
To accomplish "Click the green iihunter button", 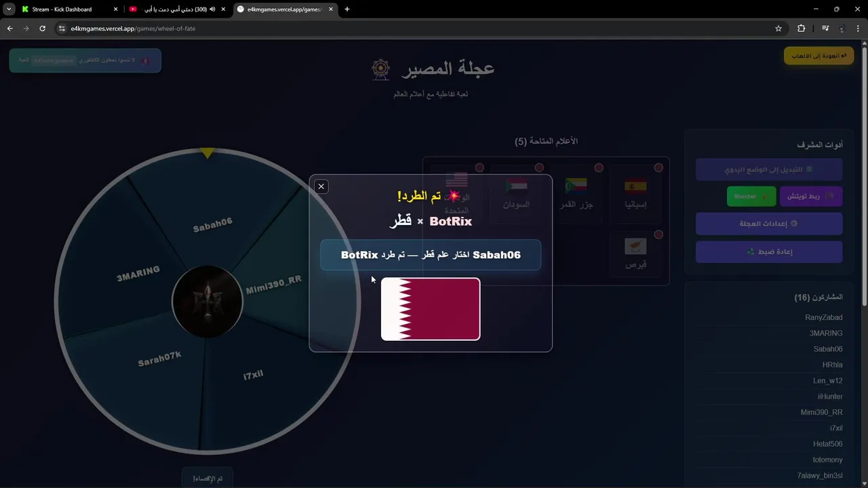I will pos(751,197).
